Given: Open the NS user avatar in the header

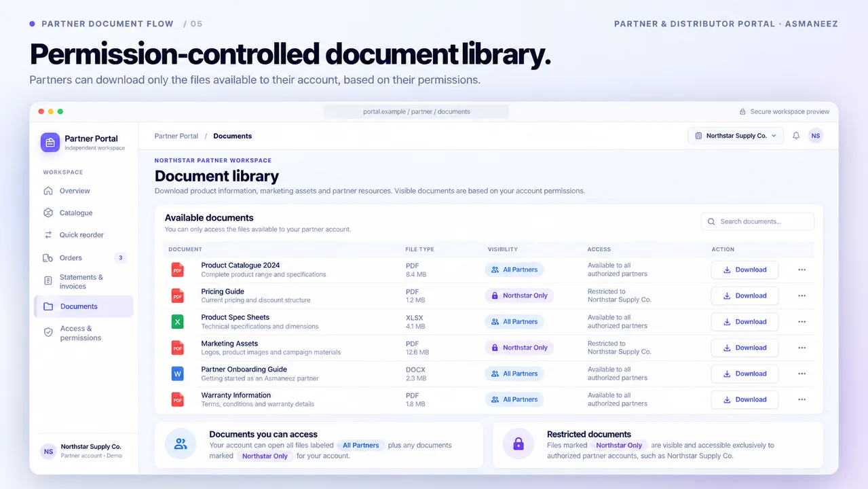Looking at the screenshot, I should pos(816,136).
